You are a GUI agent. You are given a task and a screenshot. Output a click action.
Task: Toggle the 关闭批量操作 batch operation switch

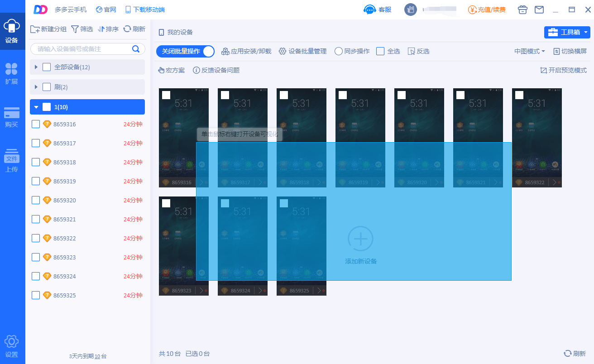(208, 51)
